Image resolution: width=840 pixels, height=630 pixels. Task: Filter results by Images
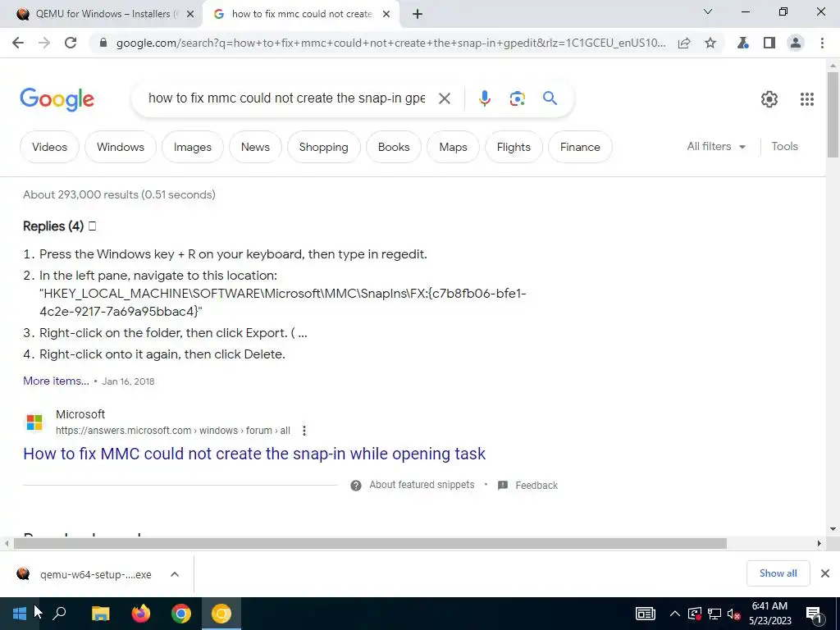tap(192, 148)
